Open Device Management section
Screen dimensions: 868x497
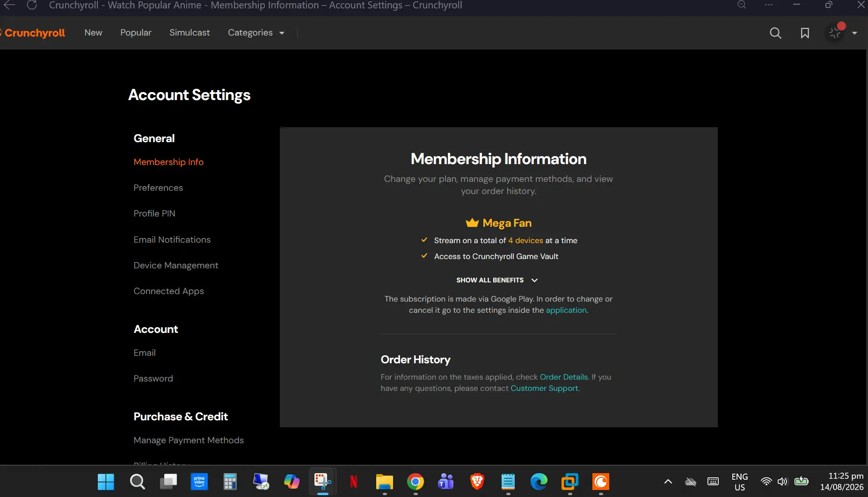(x=176, y=266)
